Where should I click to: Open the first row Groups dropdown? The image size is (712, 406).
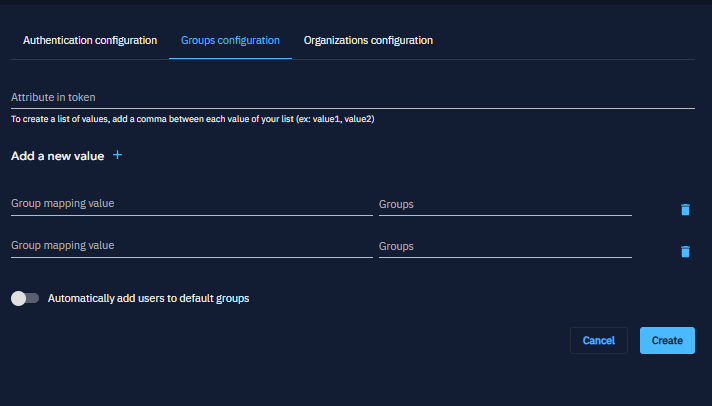pos(504,204)
